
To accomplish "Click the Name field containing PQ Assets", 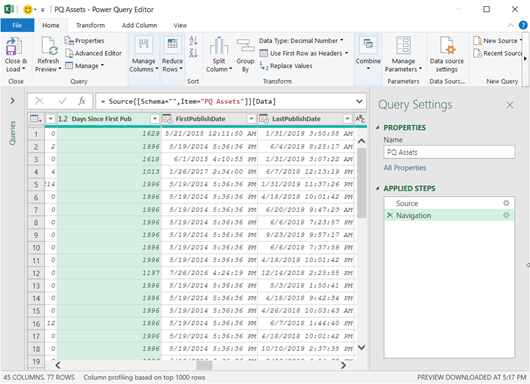I will (x=449, y=152).
